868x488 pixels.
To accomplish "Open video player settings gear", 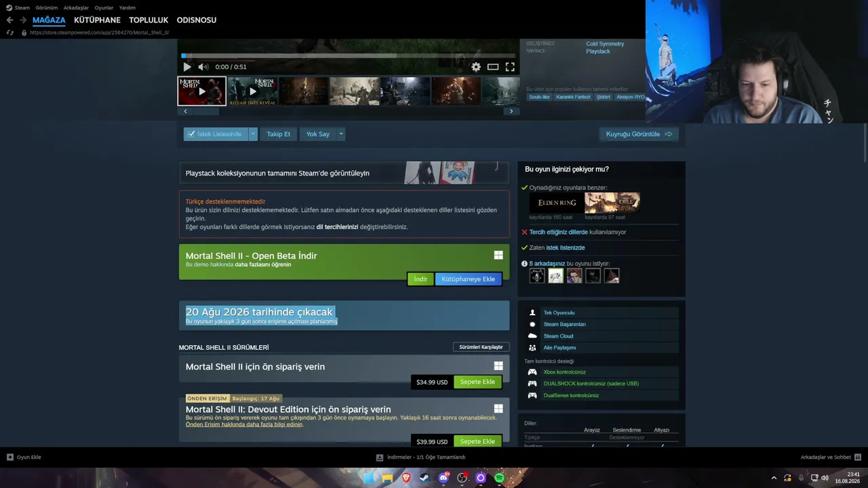I will pos(476,67).
